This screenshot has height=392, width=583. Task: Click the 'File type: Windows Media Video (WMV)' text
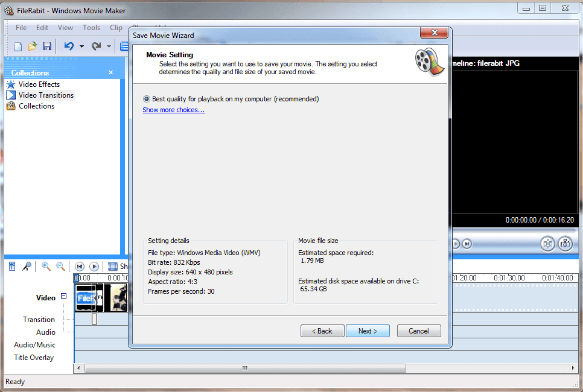204,253
